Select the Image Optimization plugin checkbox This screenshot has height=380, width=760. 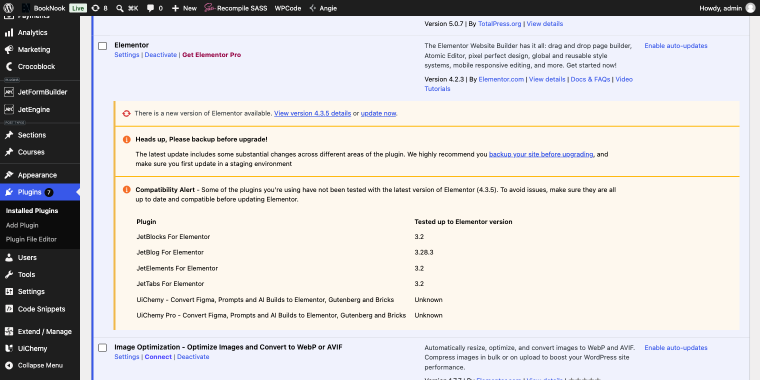[102, 348]
